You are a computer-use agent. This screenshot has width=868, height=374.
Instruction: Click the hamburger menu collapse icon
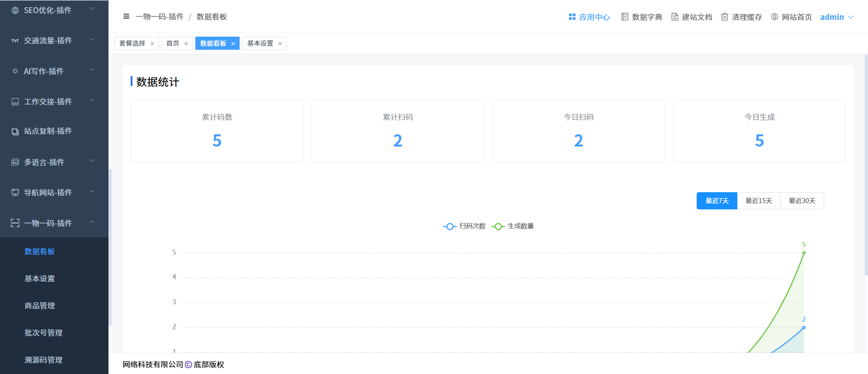point(126,17)
